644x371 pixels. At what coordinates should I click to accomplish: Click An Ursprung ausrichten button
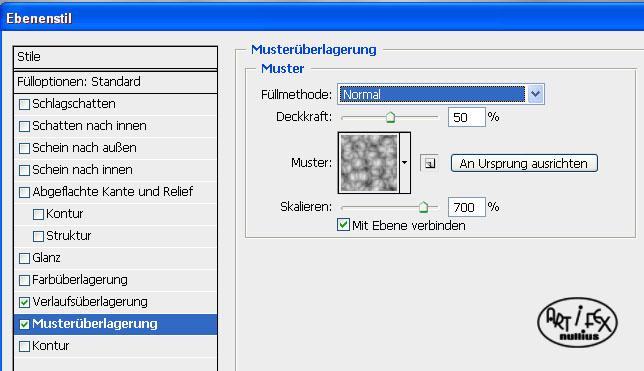(x=524, y=163)
